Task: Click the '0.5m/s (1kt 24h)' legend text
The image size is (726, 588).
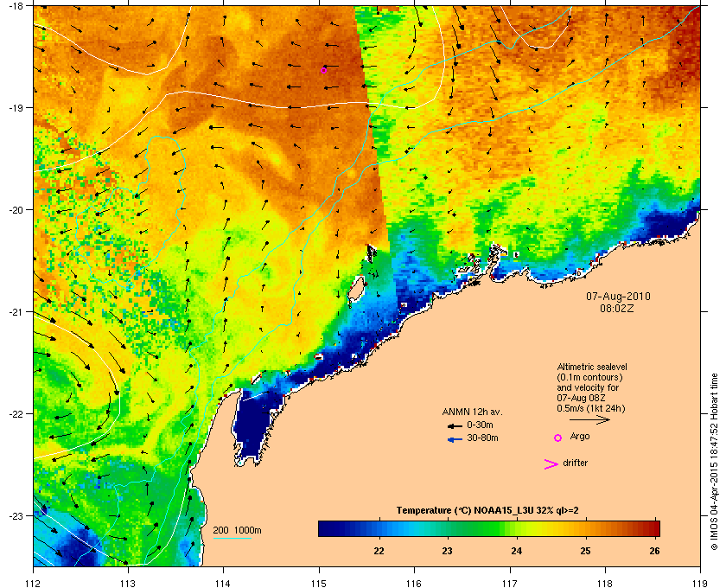Action: (x=591, y=409)
